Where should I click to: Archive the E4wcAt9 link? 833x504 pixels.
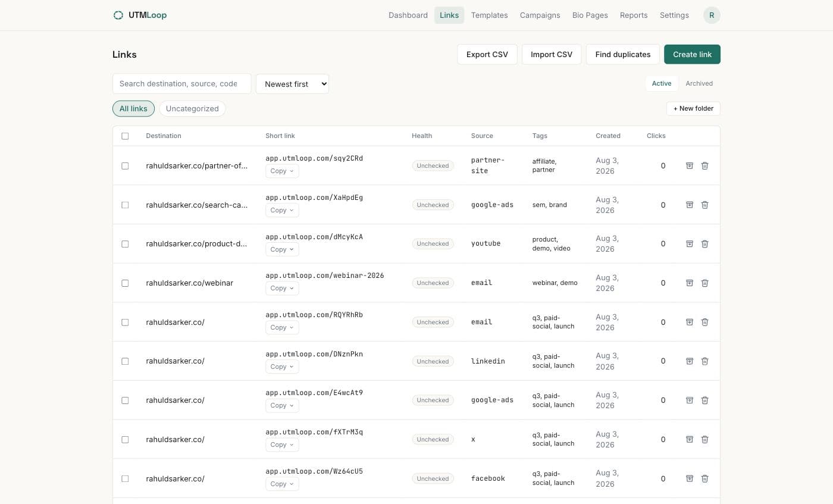click(x=690, y=400)
